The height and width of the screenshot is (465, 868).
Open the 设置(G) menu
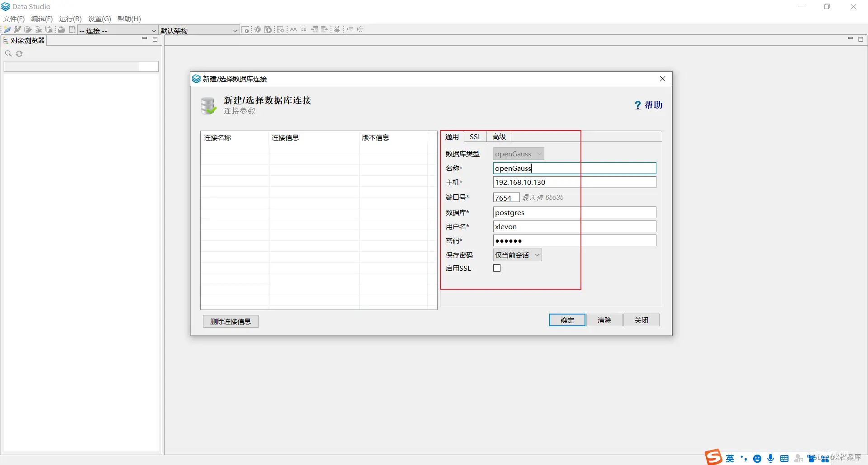99,19
